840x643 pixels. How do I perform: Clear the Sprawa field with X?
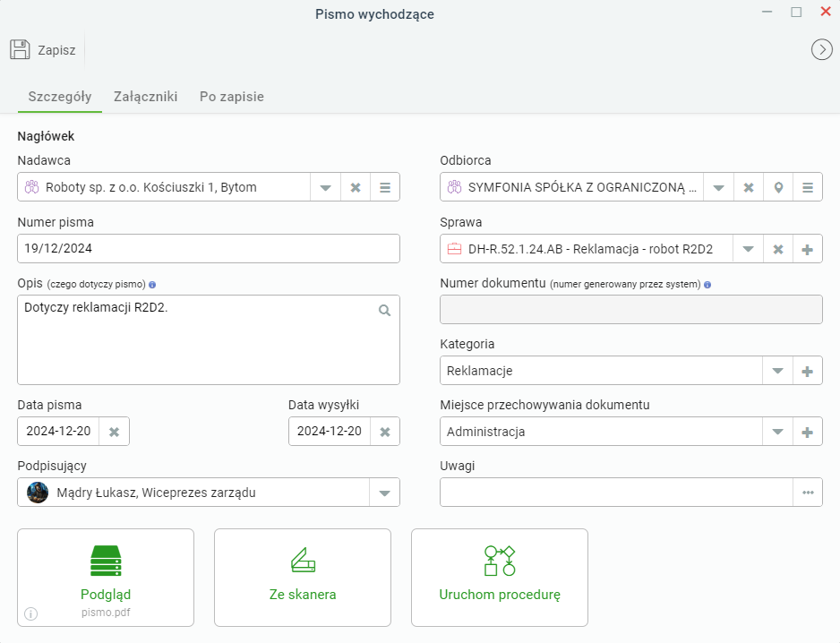[778, 249]
